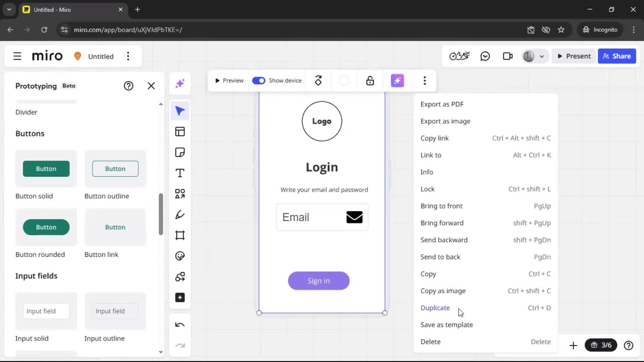
Task: Select the Text tool
Action: [180, 173]
